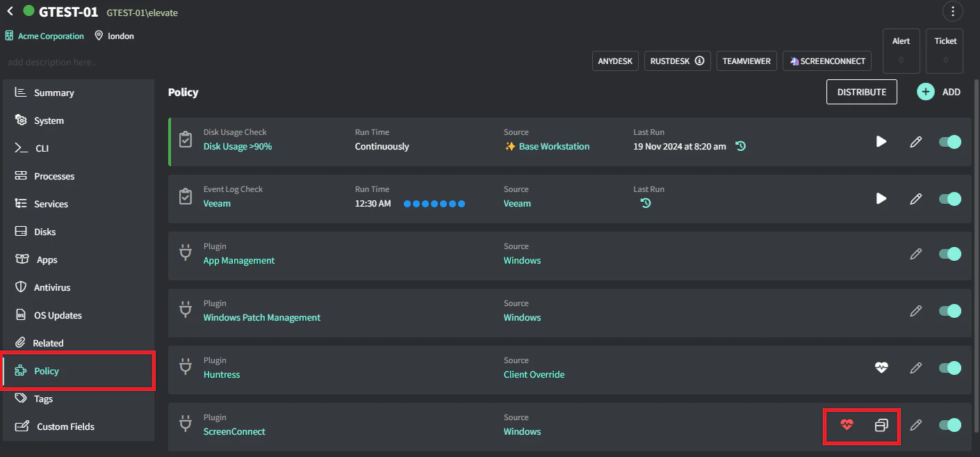Click the green plus Add icon
980x457 pixels.
click(926, 92)
